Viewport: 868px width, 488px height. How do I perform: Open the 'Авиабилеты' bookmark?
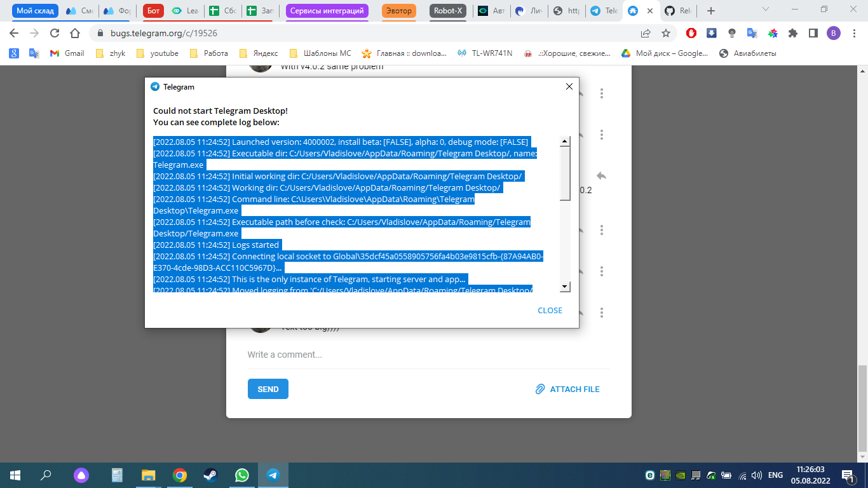(x=748, y=53)
